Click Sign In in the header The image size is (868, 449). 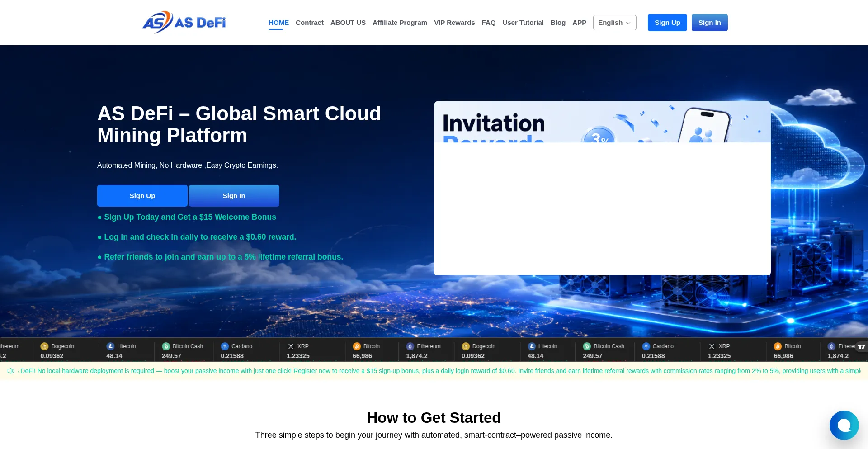point(709,23)
